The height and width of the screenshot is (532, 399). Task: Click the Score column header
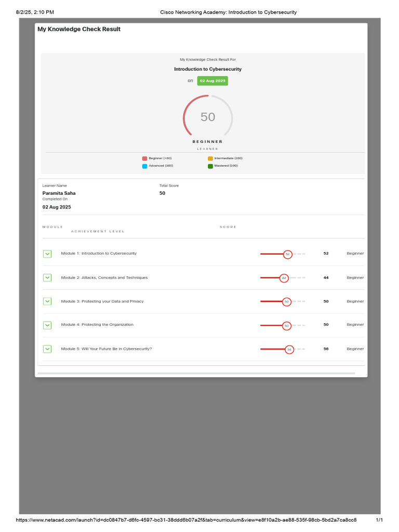pos(228,227)
